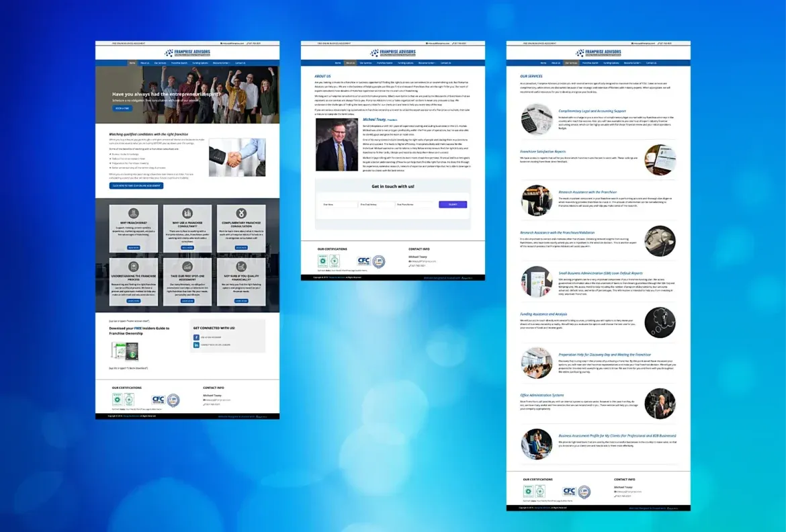Select Franchise Search in home page navigation
This screenshot has height=532, width=786.
pos(179,62)
